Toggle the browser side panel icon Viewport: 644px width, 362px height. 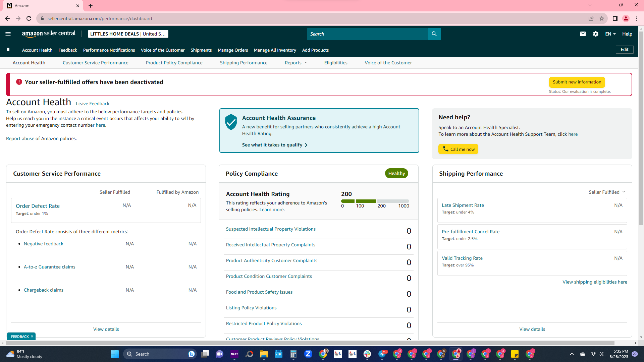pyautogui.click(x=615, y=18)
